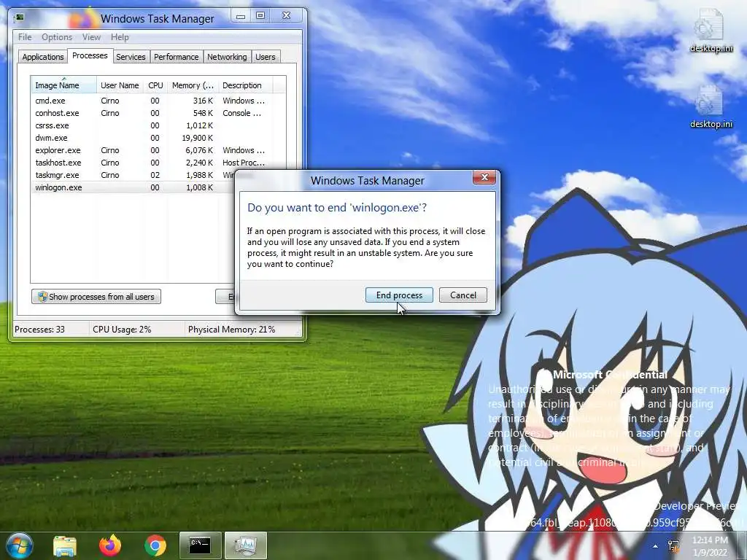Open the View menu
This screenshot has height=560, width=747.
click(x=91, y=37)
